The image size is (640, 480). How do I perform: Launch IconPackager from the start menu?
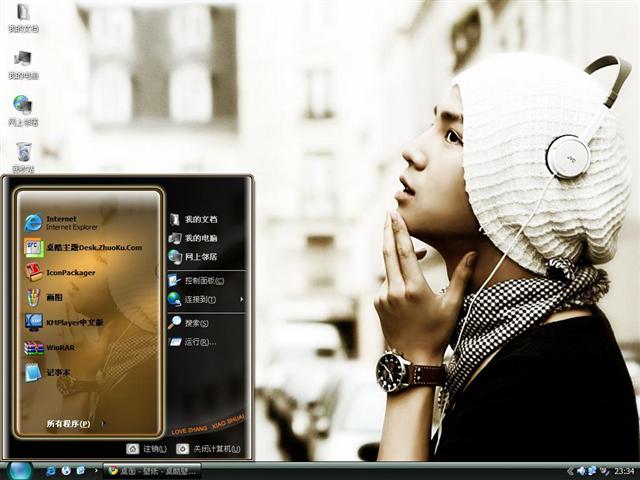pyautogui.click(x=60, y=272)
